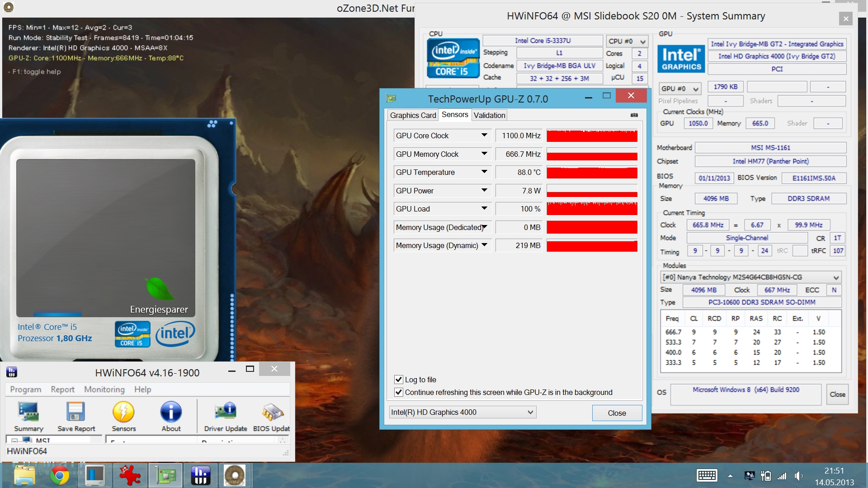Viewport: 868px width, 488px height.
Task: Show hidden tray icons arrow
Action: tap(730, 476)
